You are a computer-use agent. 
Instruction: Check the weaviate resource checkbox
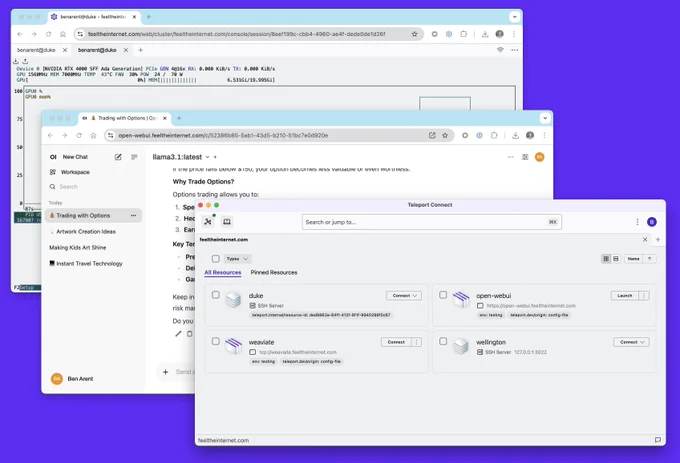tap(216, 341)
